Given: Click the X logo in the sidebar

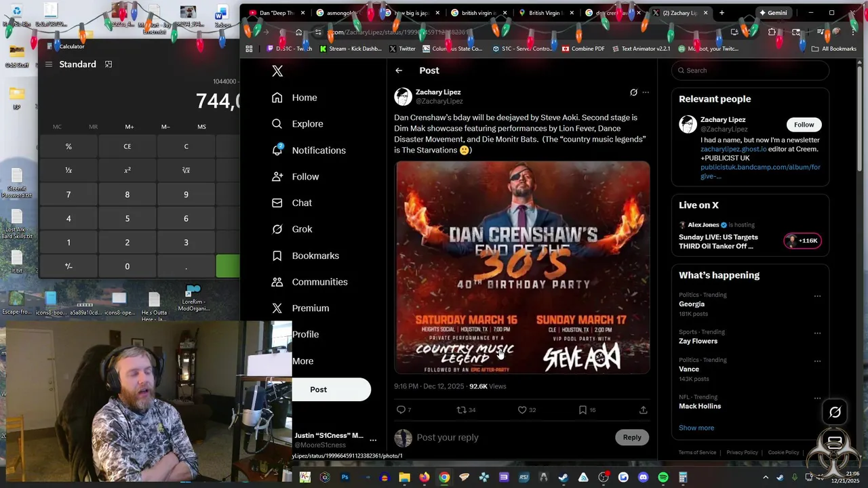Looking at the screenshot, I should 277,71.
